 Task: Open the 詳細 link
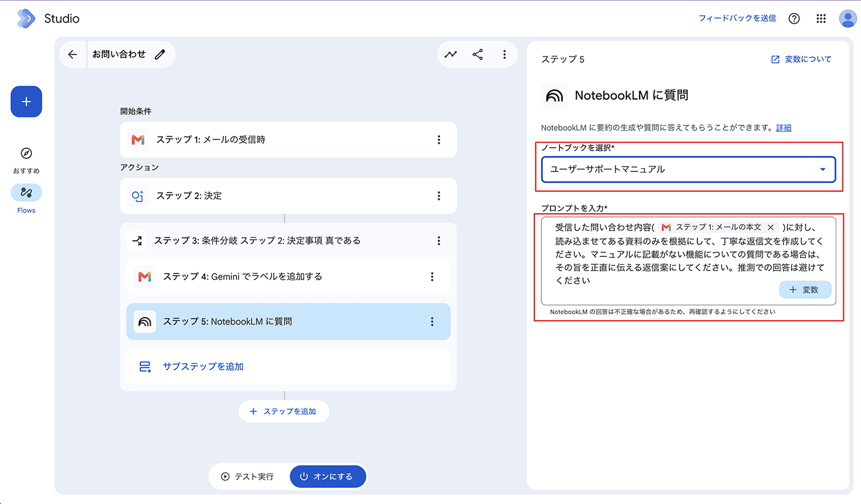(784, 128)
